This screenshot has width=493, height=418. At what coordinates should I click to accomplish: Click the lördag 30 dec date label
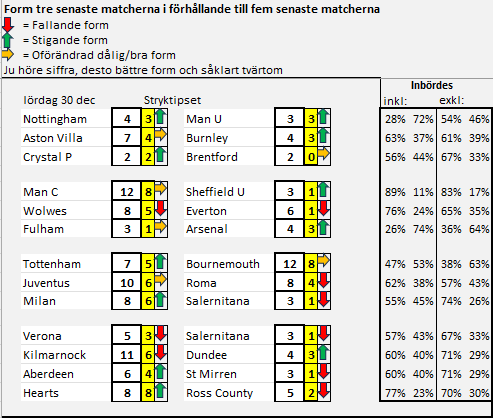click(x=59, y=100)
